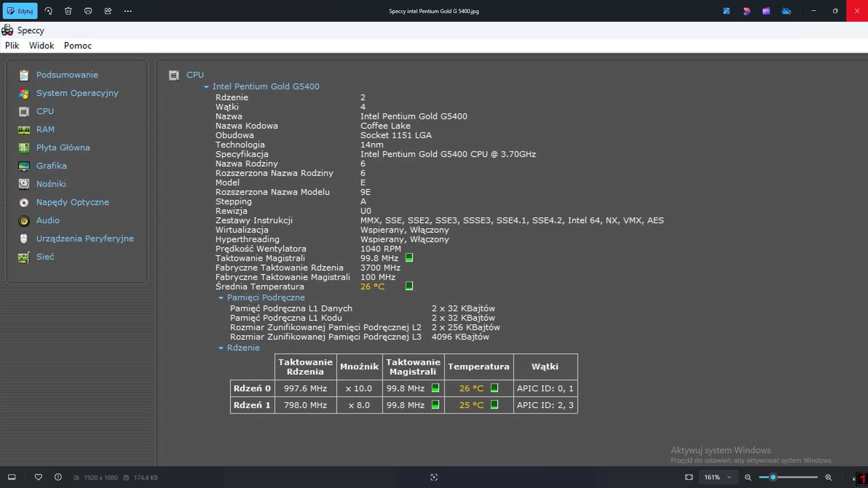Click the Socket 1151 LGA value
Viewport: 868px width, 488px height.
tap(396, 136)
